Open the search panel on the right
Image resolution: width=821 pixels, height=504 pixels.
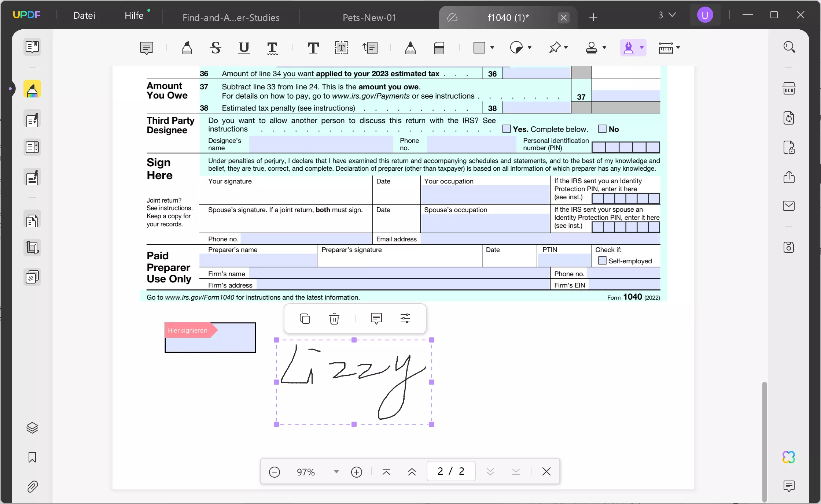789,47
